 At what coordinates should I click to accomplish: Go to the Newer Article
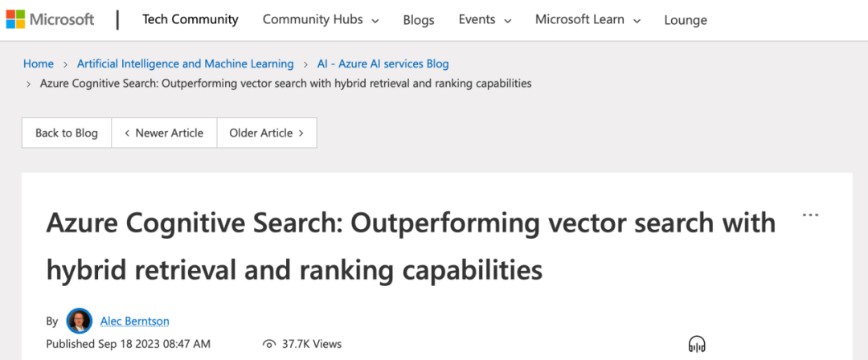pos(164,133)
